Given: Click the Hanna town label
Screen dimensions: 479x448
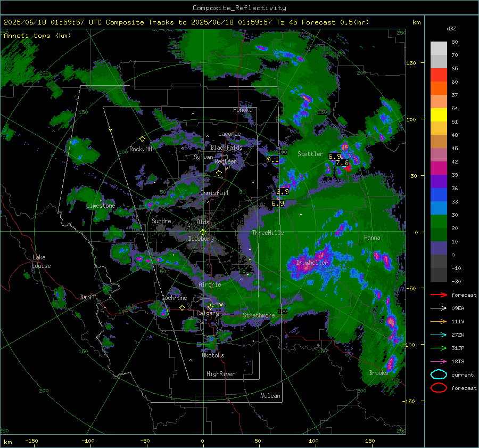Looking at the screenshot, I should point(372,238).
